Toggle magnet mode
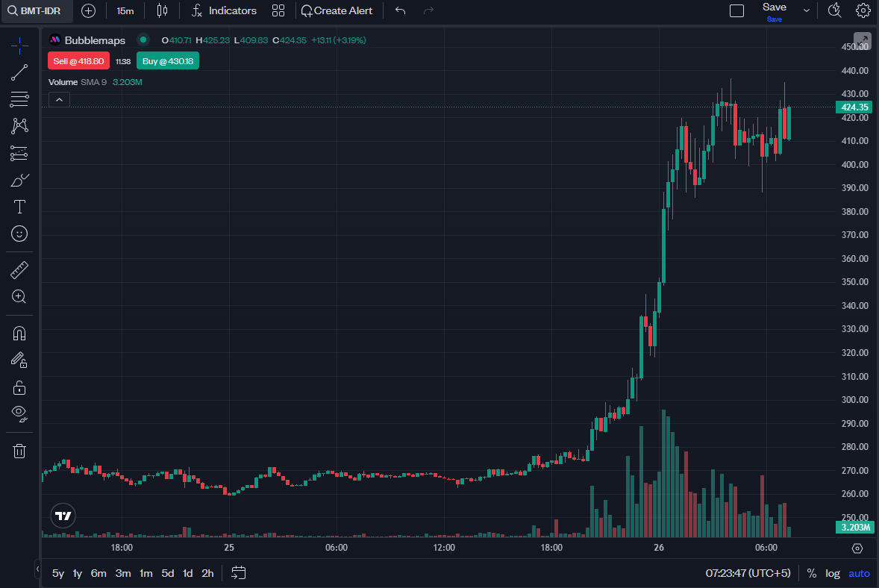Image resolution: width=879 pixels, height=588 pixels. [x=19, y=334]
